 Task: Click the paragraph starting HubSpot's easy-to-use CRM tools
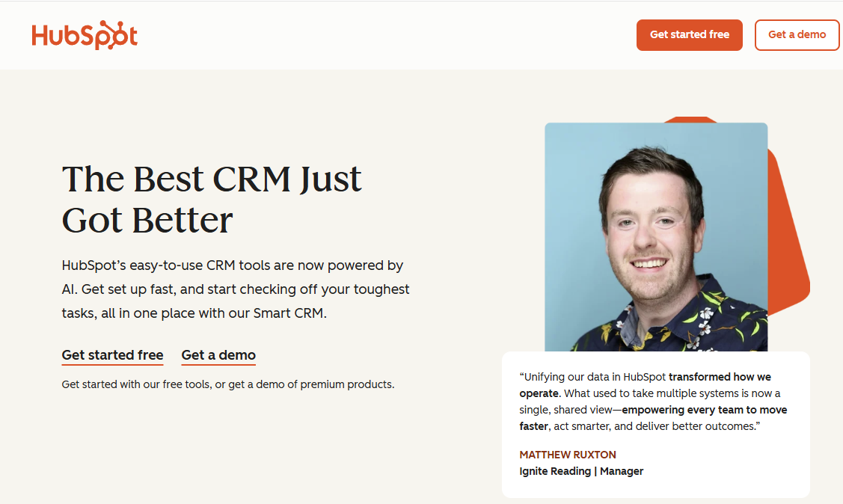point(236,289)
